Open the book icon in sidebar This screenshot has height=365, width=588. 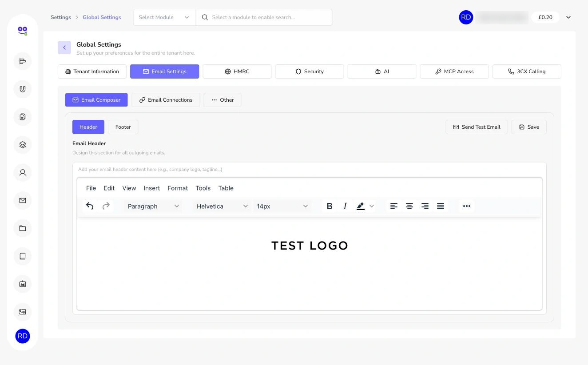click(23, 256)
